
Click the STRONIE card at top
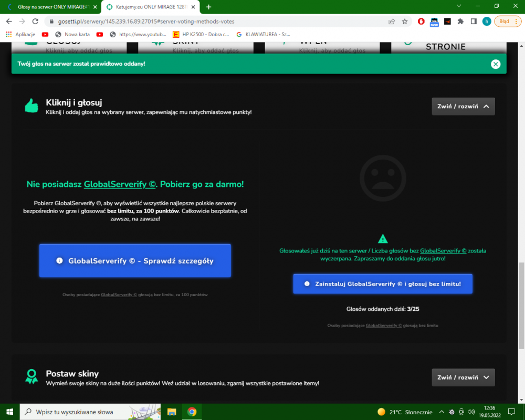449,48
